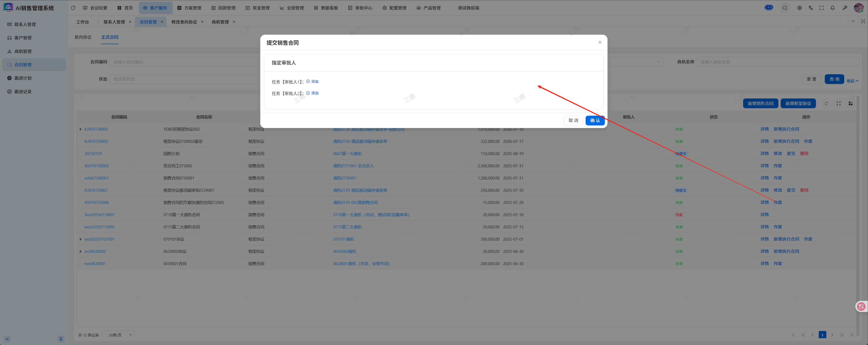This screenshot has width=868, height=345.
Task: Click the language translation icon
Action: 810,8
